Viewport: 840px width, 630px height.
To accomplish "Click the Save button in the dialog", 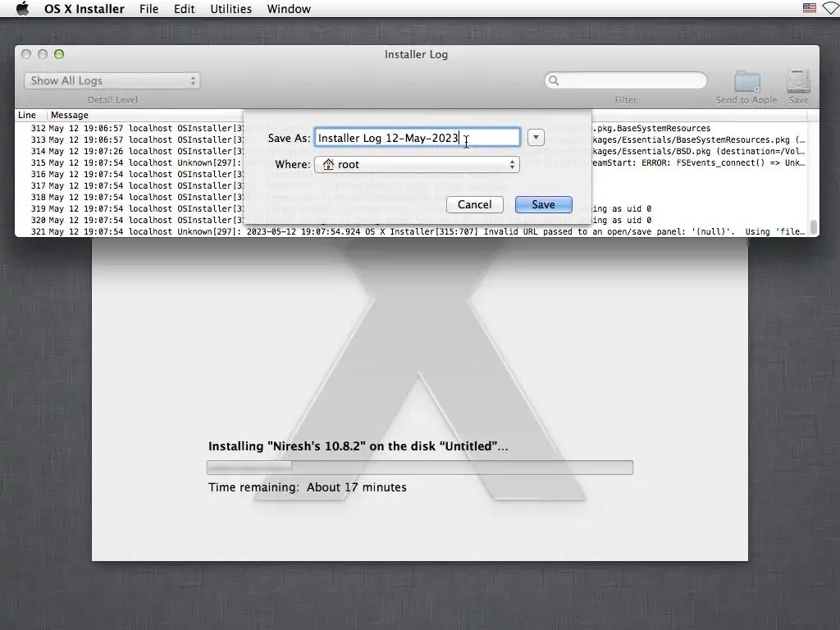I will point(543,204).
